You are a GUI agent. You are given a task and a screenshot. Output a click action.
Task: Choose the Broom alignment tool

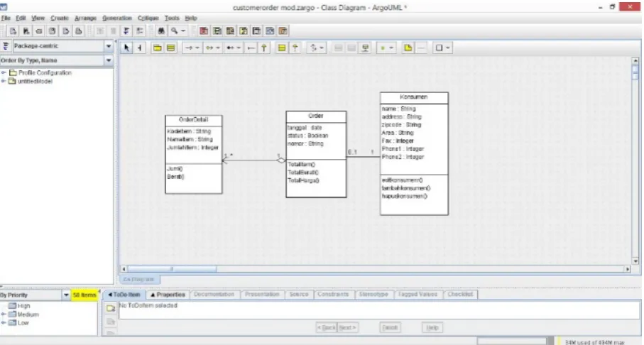(x=140, y=48)
